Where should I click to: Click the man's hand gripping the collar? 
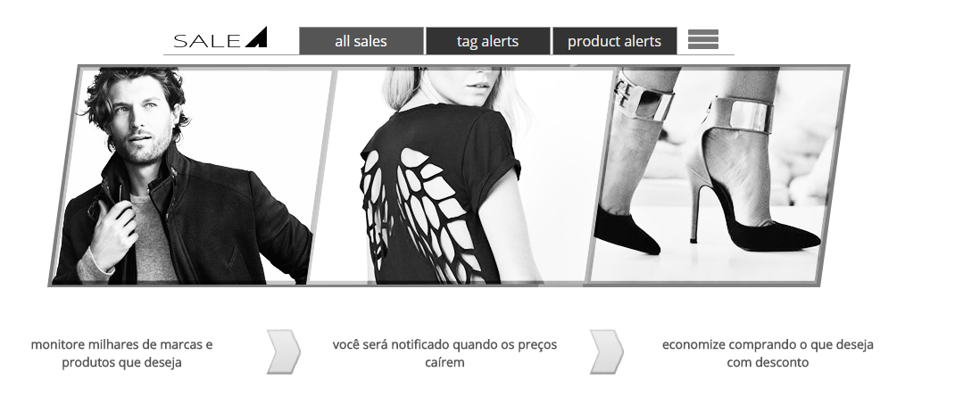point(114,233)
